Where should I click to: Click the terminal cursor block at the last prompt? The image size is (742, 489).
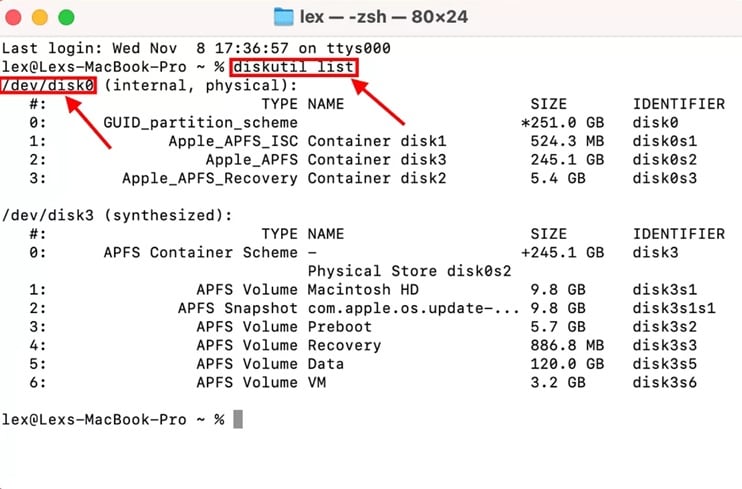238,419
